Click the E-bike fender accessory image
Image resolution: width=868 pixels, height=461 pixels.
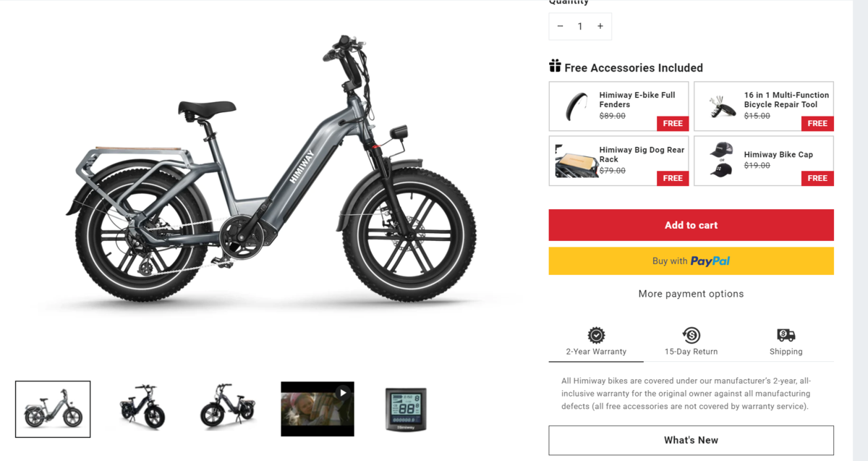576,106
